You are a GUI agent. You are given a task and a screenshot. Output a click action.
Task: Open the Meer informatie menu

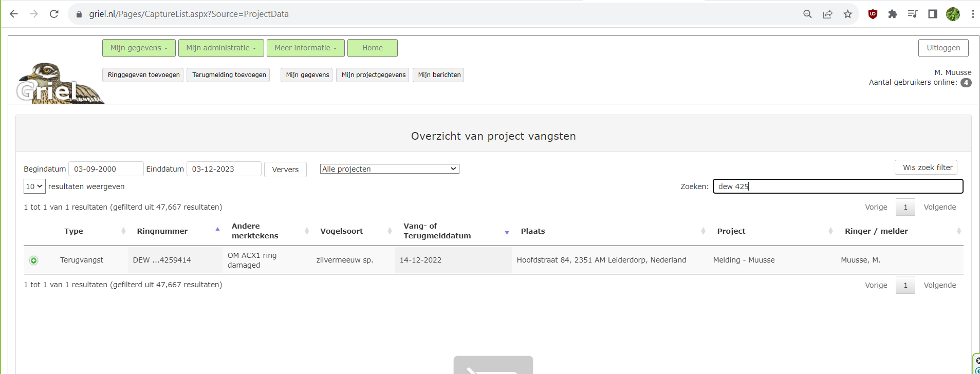point(305,48)
